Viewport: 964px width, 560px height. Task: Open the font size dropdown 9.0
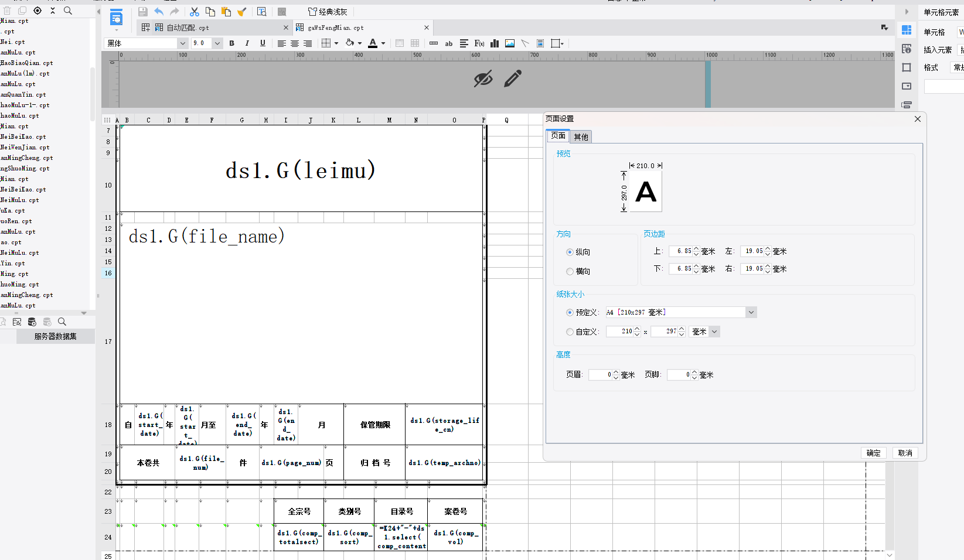[217, 43]
